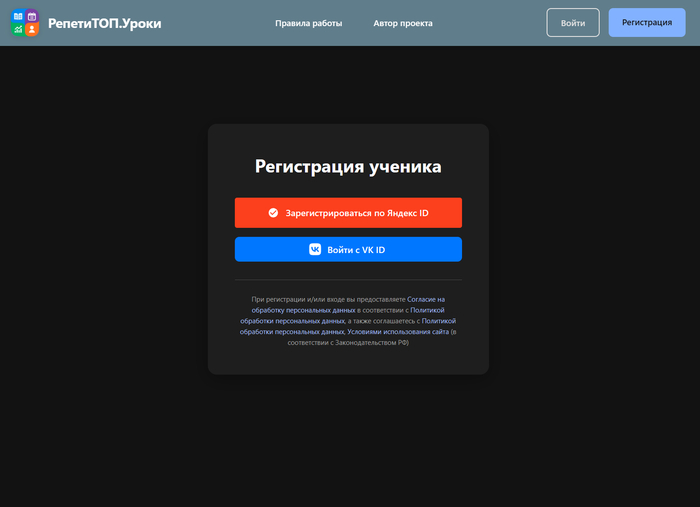Register with Яндекс ID red button

[348, 213]
